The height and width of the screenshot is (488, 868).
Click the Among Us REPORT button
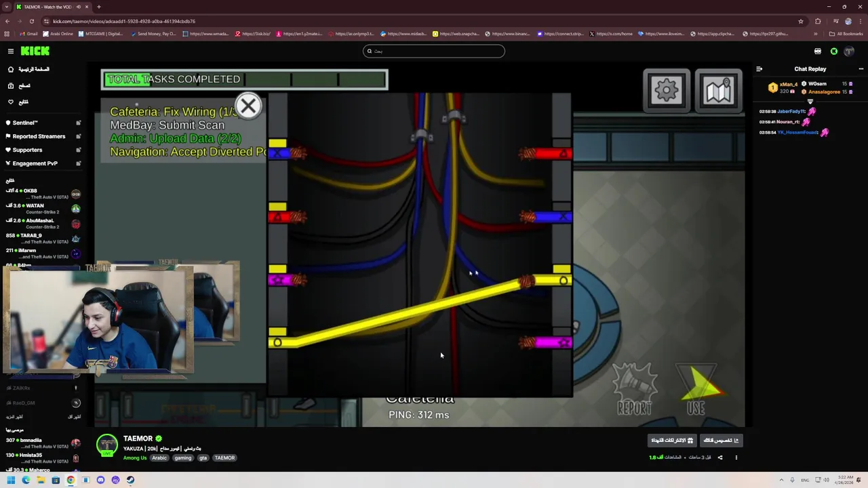point(635,389)
